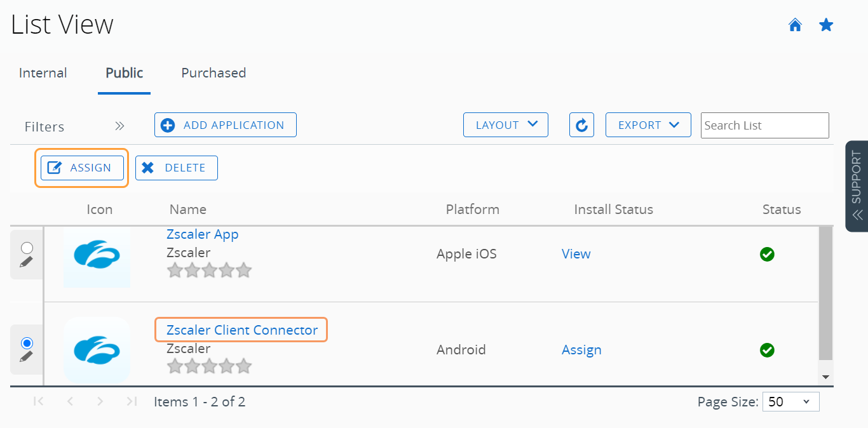868x428 pixels.
Task: Open the Layout dropdown
Action: pyautogui.click(x=506, y=125)
